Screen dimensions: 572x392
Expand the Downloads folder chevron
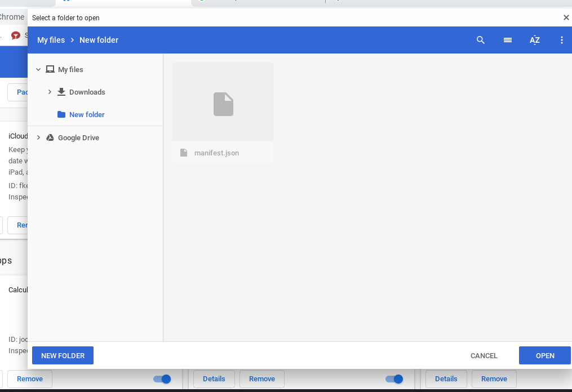point(50,92)
